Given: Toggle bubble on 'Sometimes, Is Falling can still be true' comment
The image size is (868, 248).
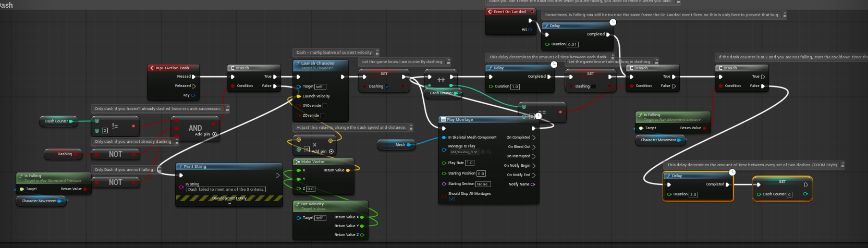Looking at the screenshot, I should (x=785, y=15).
